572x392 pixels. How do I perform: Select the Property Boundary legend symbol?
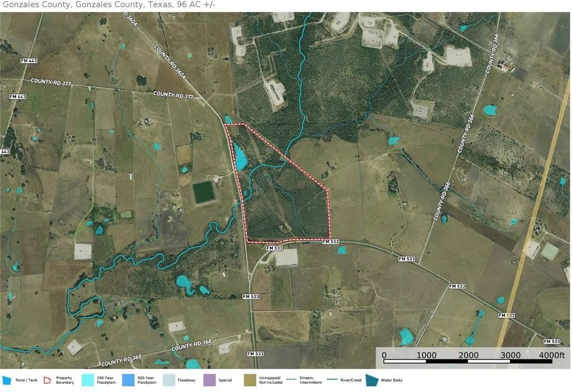(47, 380)
